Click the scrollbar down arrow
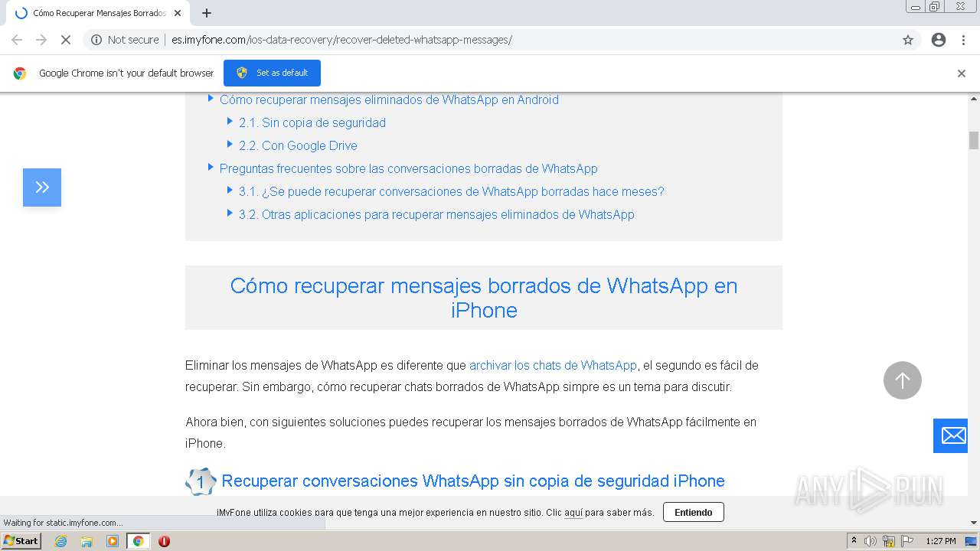 click(x=974, y=523)
